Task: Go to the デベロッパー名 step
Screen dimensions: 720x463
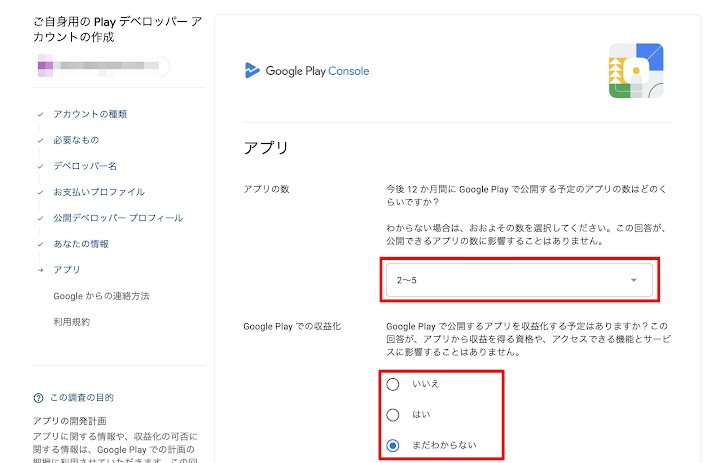Action: (x=85, y=166)
